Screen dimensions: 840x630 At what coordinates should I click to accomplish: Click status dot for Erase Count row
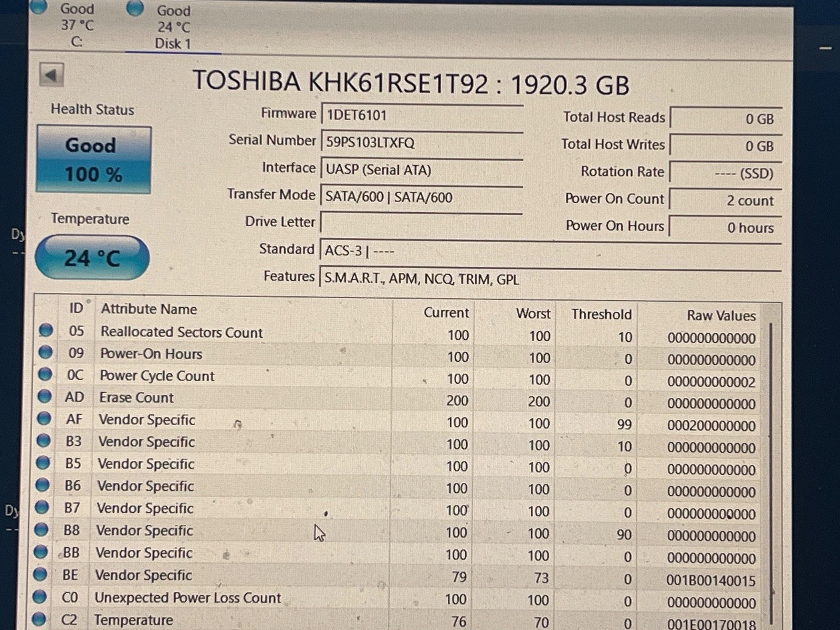45,396
